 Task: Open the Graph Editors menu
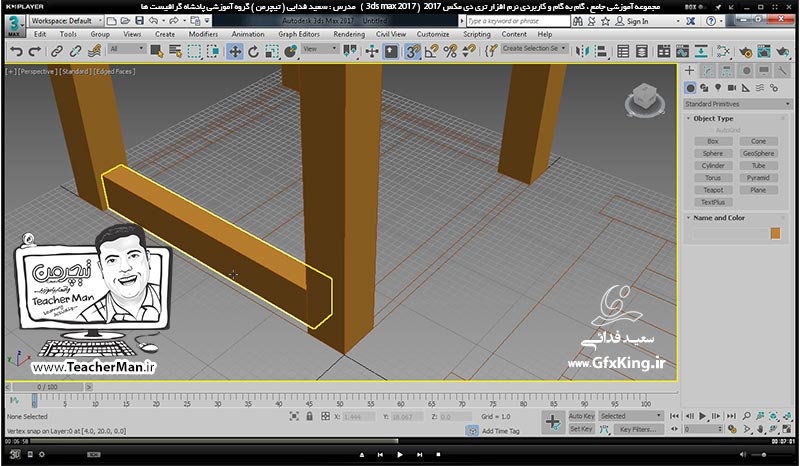(x=299, y=34)
